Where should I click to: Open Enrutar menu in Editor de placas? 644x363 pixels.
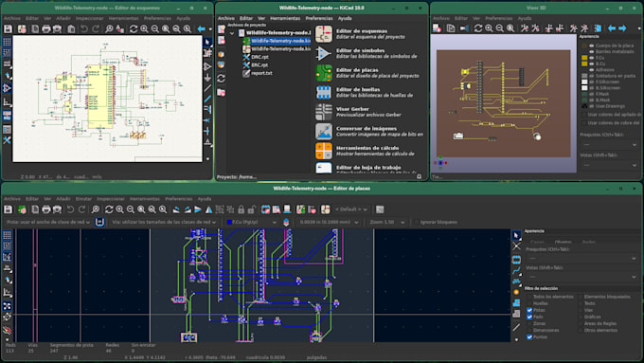(x=83, y=199)
